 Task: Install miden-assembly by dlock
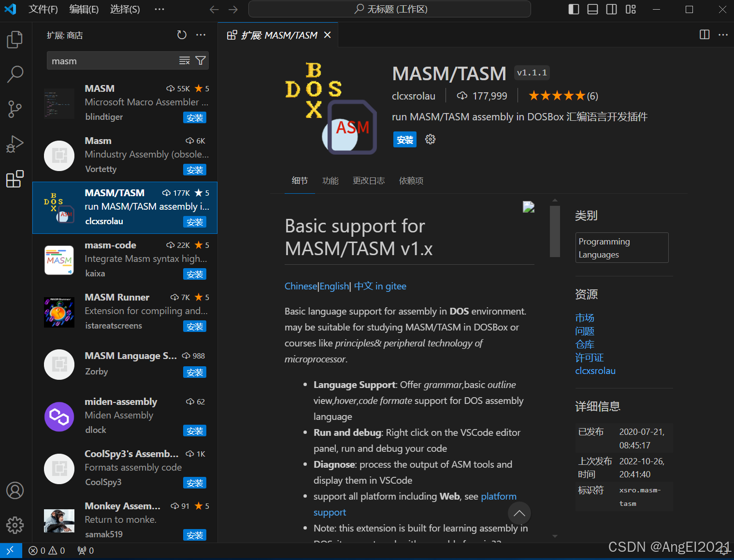pyautogui.click(x=195, y=431)
